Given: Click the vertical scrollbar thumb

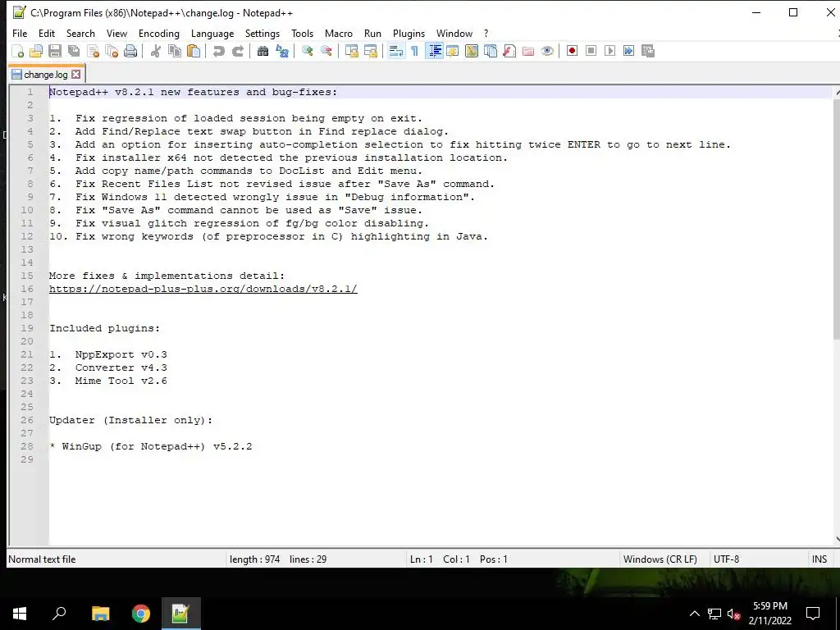Looking at the screenshot, I should click(836, 218).
